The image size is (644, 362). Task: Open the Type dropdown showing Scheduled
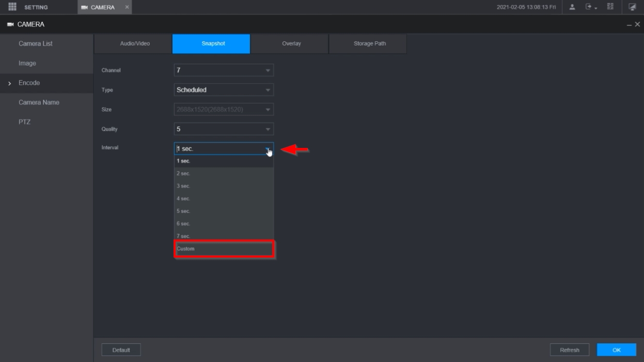point(224,89)
